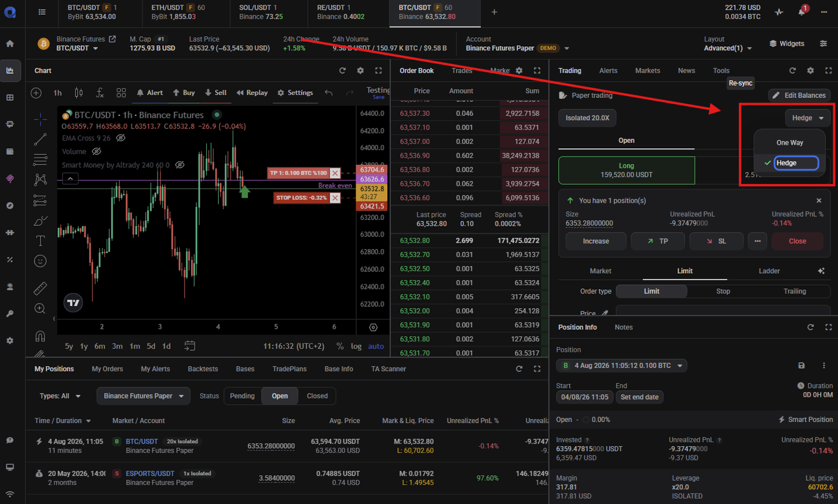Click the Edit Balances button
838x504 pixels.
[x=799, y=95]
